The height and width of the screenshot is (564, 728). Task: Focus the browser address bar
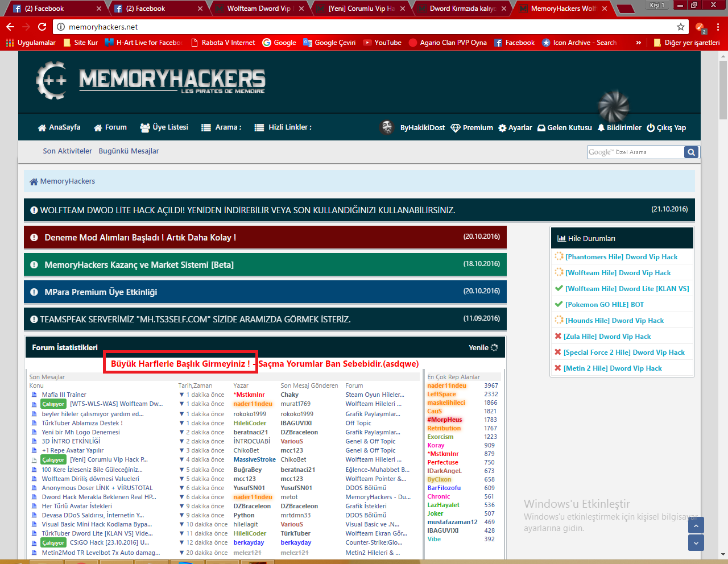(370, 27)
